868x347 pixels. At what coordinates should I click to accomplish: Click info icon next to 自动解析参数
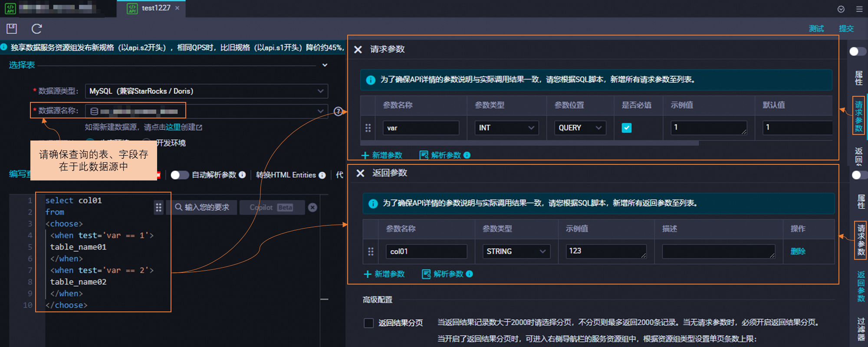[242, 175]
